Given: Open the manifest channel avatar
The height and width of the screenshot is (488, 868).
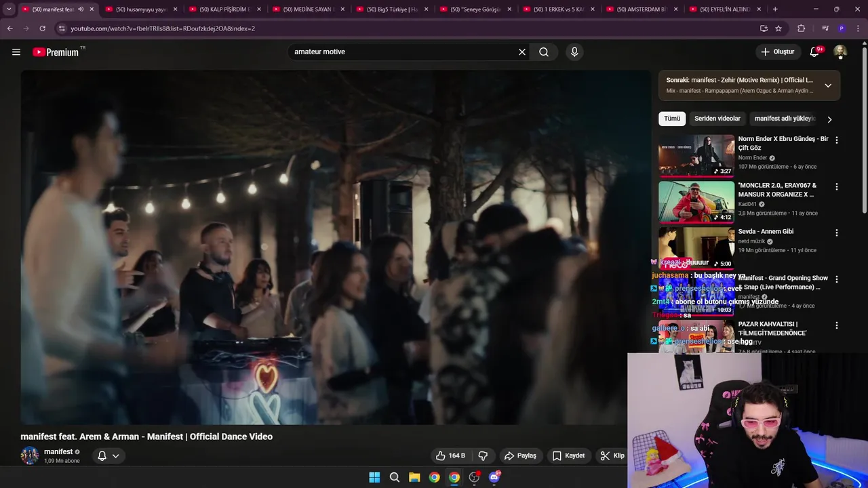Looking at the screenshot, I should 29,455.
